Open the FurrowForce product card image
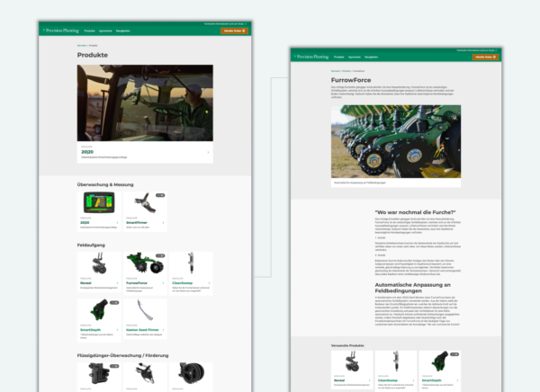Viewport: 540px width, 392px height. pos(145,263)
